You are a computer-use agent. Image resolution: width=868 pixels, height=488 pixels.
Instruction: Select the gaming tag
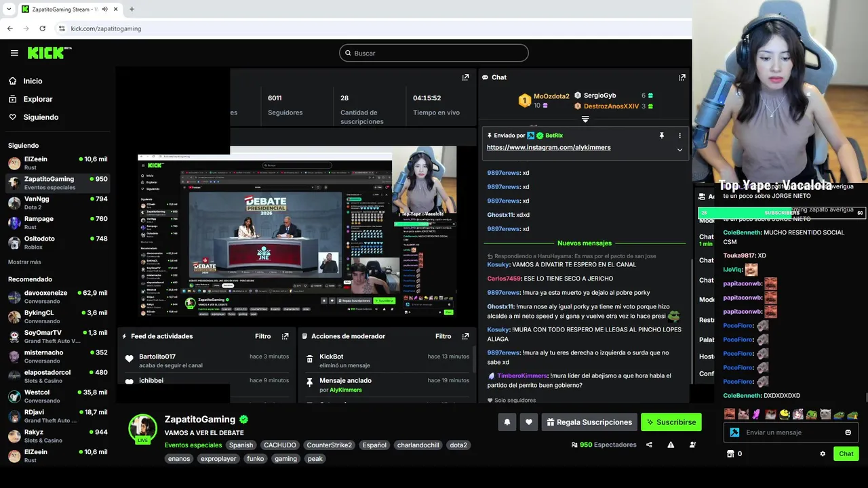285,459
